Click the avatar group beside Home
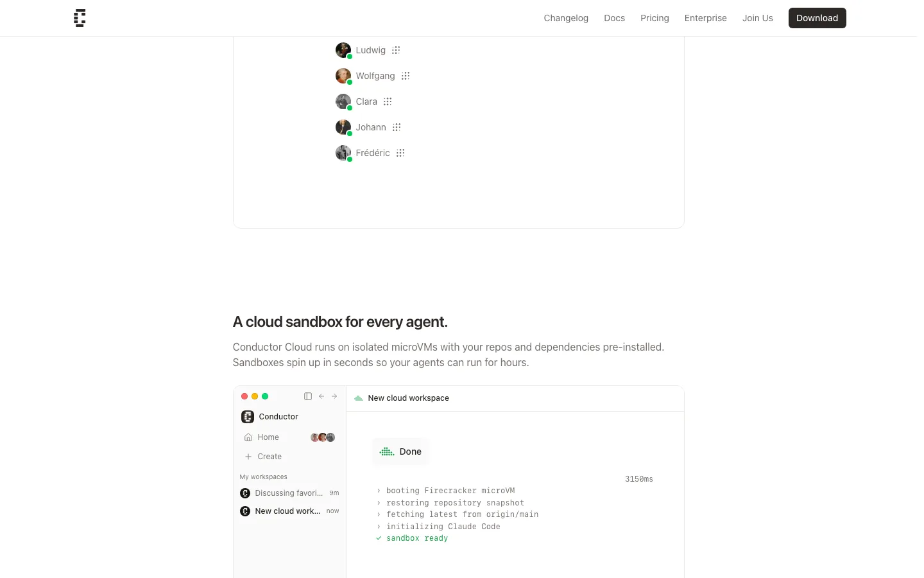The image size is (924, 578). (x=323, y=437)
